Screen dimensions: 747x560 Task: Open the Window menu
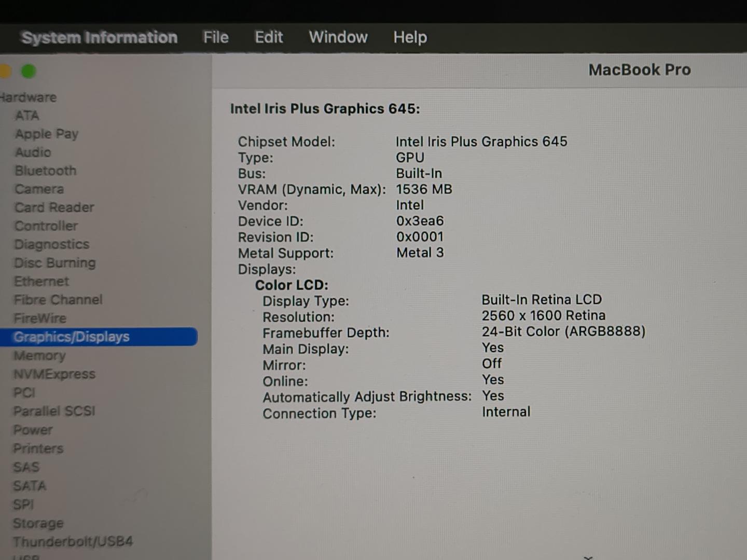(x=338, y=37)
